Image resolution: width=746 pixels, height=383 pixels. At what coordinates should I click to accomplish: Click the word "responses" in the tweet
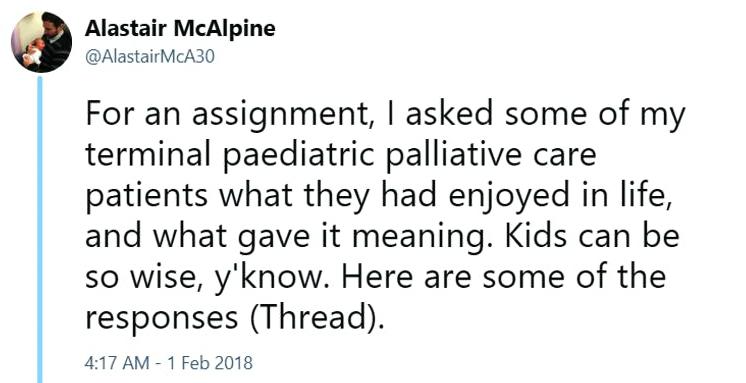(x=162, y=319)
